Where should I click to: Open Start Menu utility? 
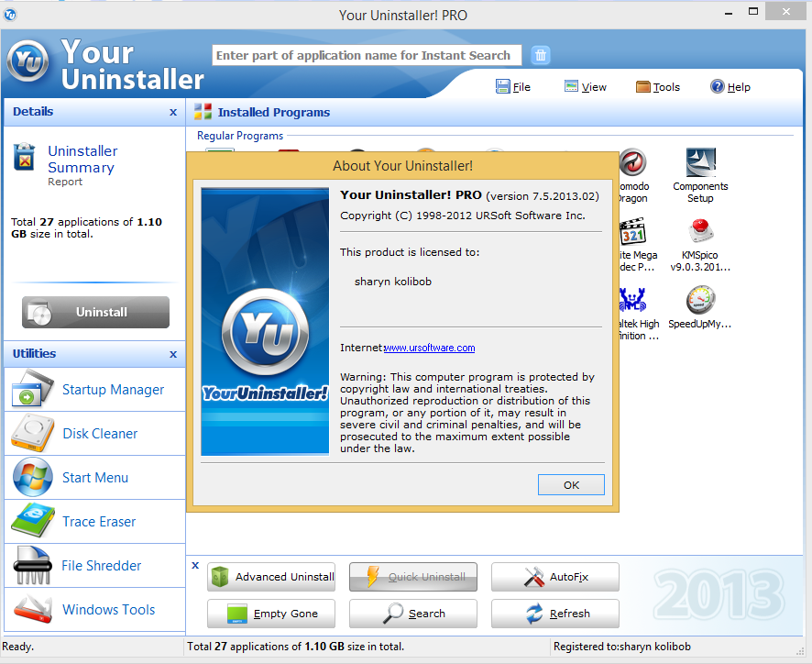(94, 478)
